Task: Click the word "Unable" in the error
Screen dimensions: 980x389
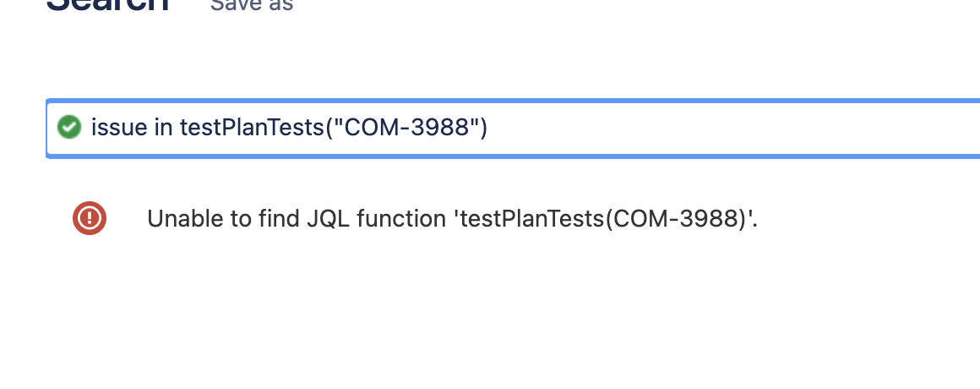Action: (182, 219)
